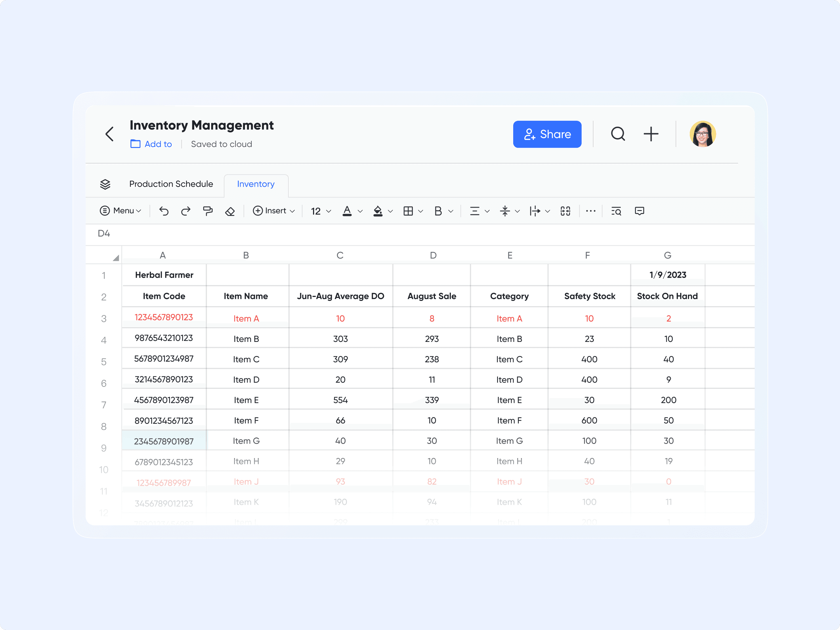The image size is (840, 630).
Task: Click the comment icon on the toolbar
Action: [639, 211]
